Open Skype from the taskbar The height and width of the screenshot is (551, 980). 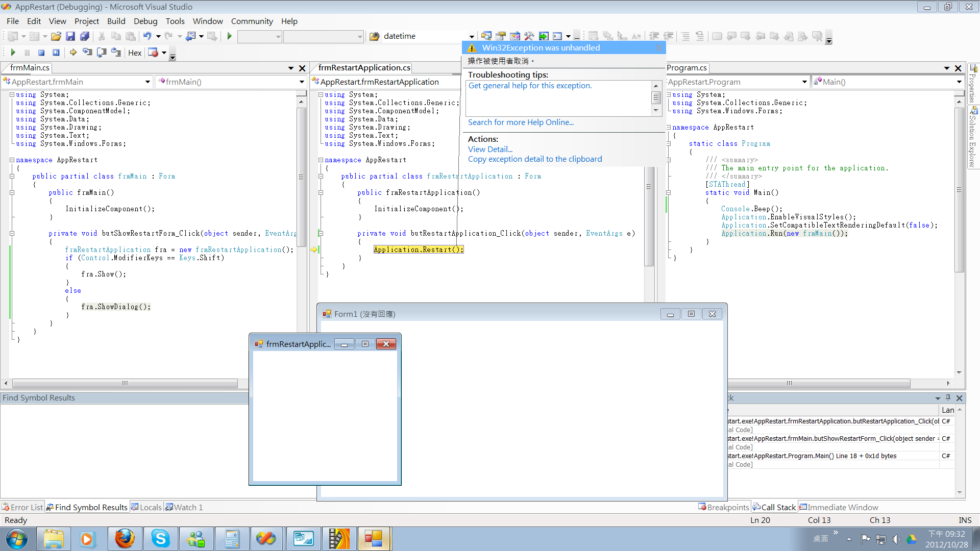tap(160, 539)
